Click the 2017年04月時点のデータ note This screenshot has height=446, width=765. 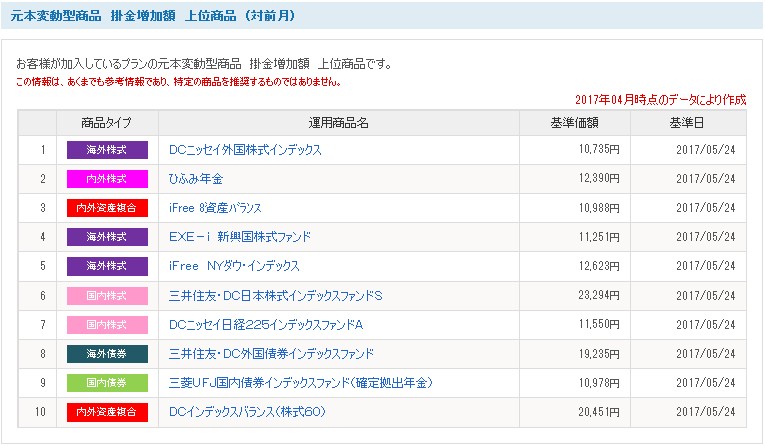[x=661, y=100]
